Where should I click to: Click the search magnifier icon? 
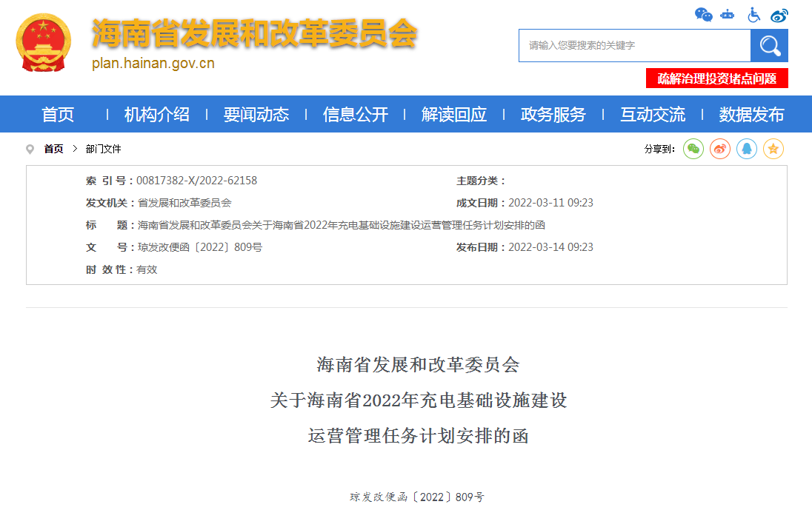tap(769, 45)
